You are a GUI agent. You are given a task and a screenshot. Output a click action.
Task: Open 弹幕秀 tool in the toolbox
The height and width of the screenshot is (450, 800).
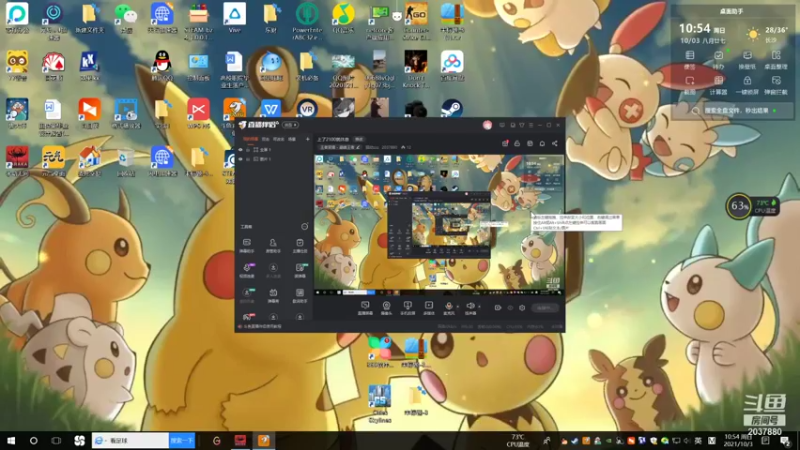click(x=273, y=295)
